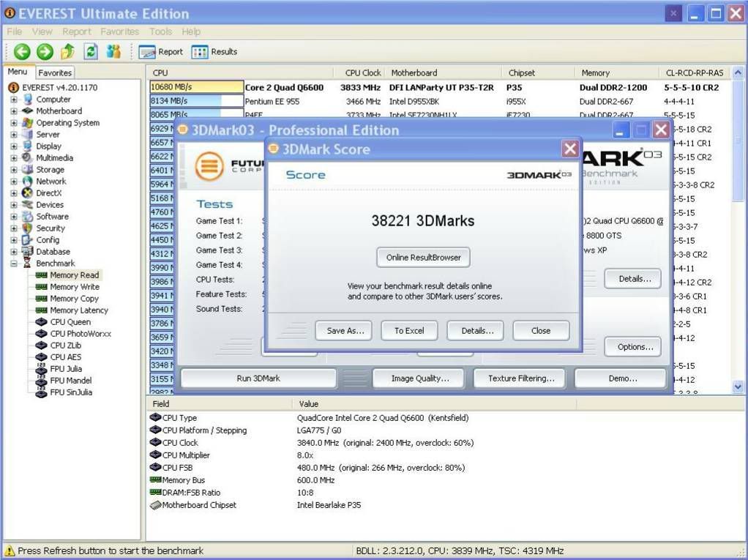Sort by Chipset column header
This screenshot has width=748, height=560.
click(538, 73)
